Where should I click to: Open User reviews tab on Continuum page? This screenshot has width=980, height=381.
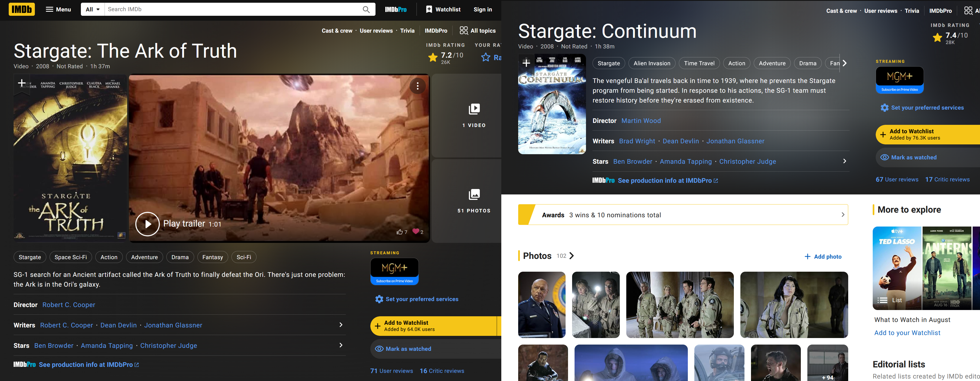pyautogui.click(x=881, y=11)
